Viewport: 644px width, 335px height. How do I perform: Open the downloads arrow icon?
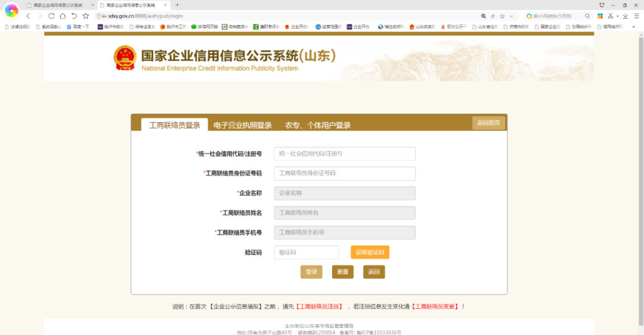[x=625, y=16]
